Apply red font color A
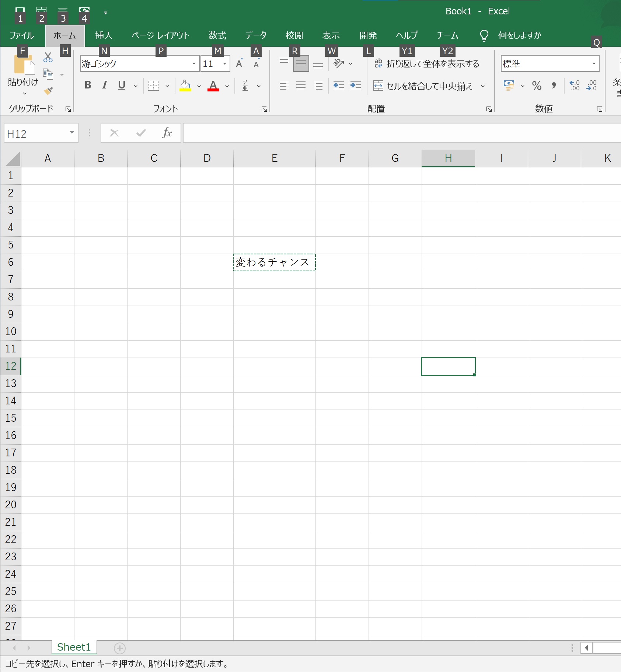Screen dimensions: 621x672 213,86
